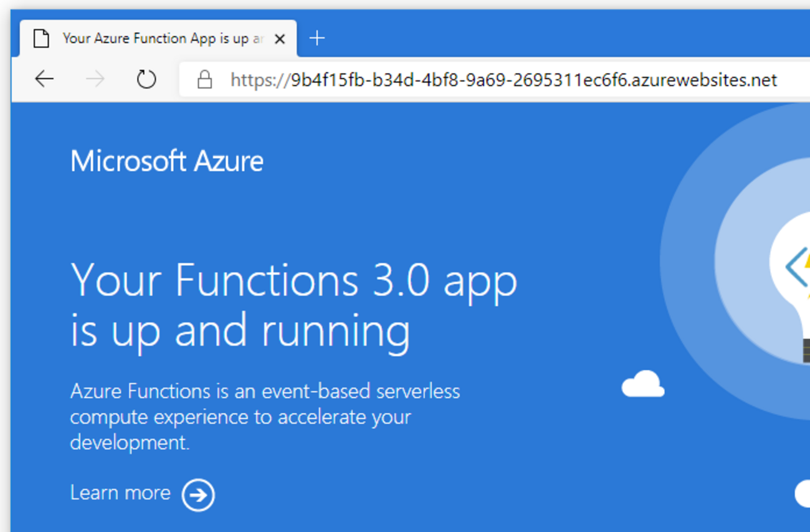Click the azurewebsites.net URL in address bar

point(503,80)
